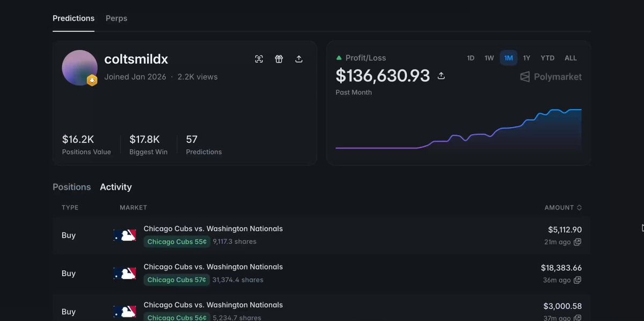Open Cubs vs. Nationals market bought 21m ago
This screenshot has width=644, height=321.
(213, 229)
